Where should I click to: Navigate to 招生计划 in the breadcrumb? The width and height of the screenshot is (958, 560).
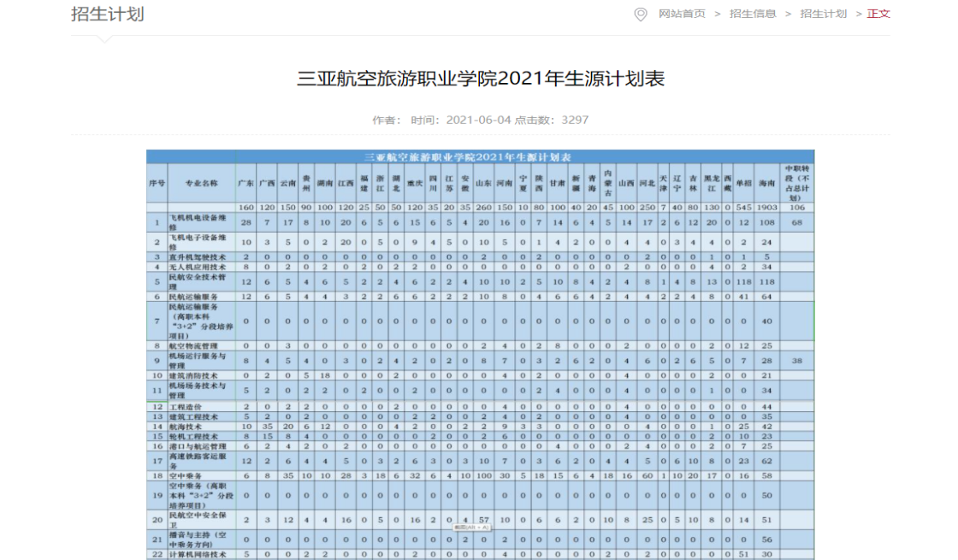tap(823, 14)
